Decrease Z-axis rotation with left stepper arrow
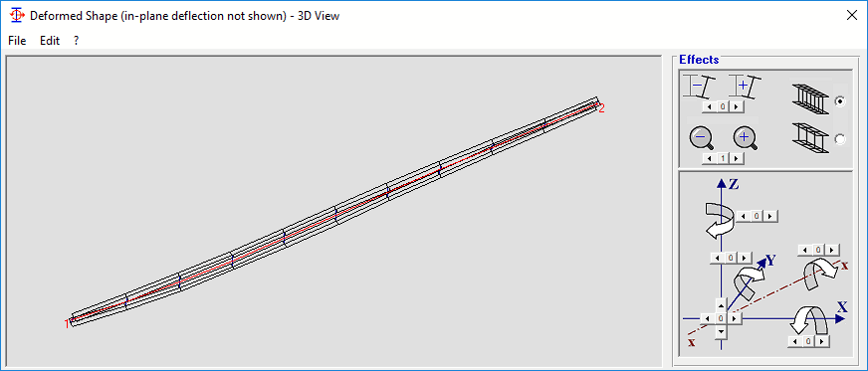 [744, 216]
